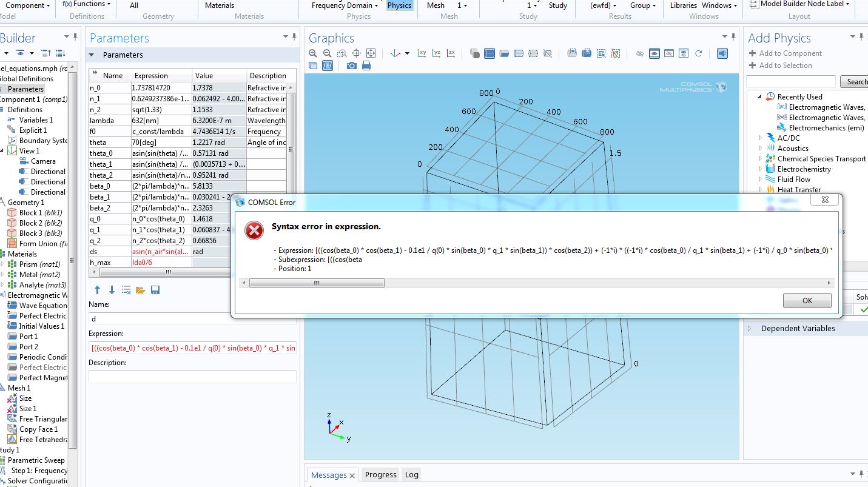The height and width of the screenshot is (487, 868).
Task: Switch to the ZX view
Action: tap(451, 53)
